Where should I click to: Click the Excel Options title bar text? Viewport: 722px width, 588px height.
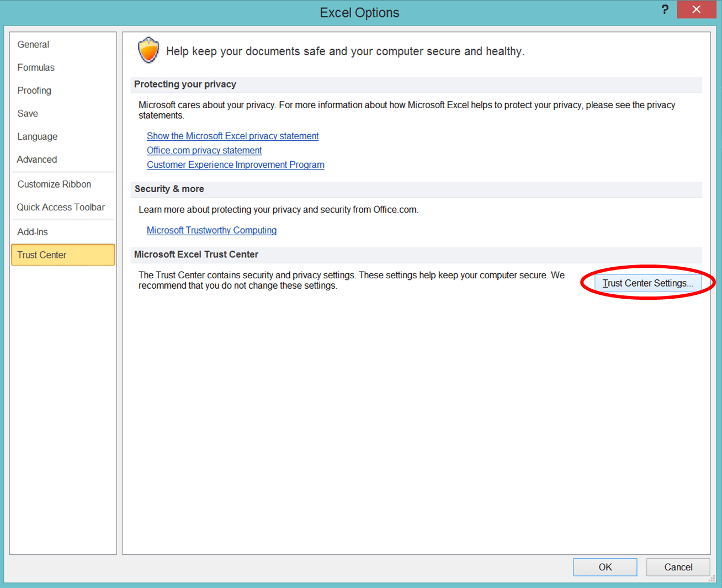pos(359,13)
